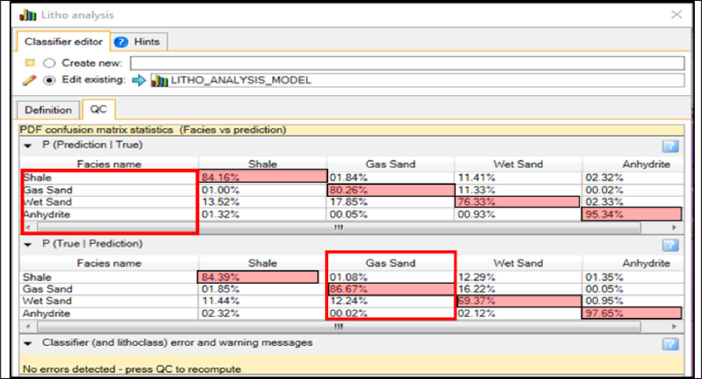Screen dimensions: 702x379
Task: Click the lower table scroll right arrow
Action: (674, 327)
